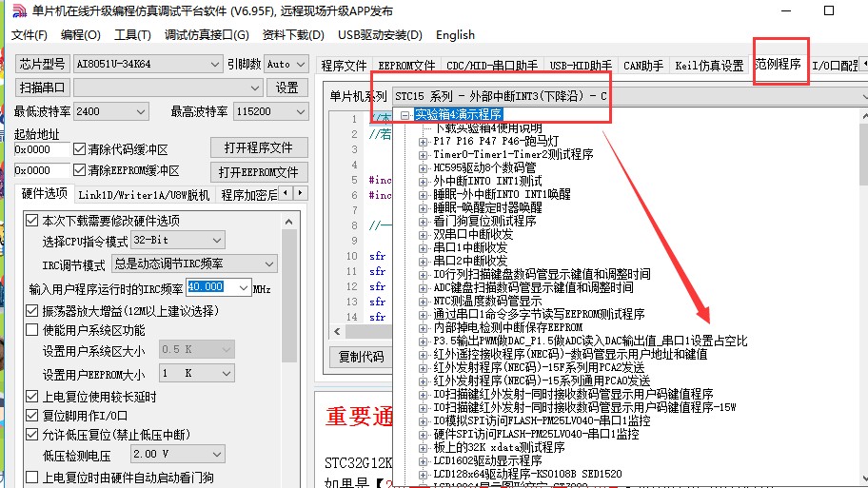Expand LCD1602驱动显示程序 node

(x=423, y=461)
